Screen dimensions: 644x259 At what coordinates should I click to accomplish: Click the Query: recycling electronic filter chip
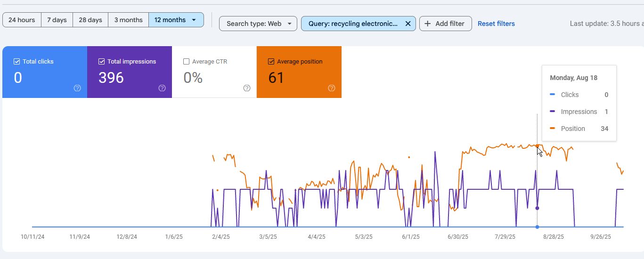coord(353,24)
